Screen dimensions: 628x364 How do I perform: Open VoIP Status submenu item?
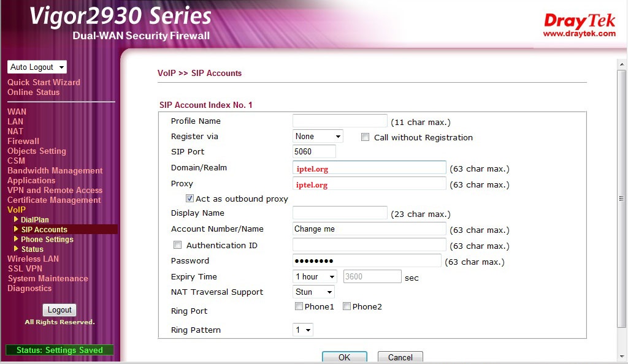(32, 249)
